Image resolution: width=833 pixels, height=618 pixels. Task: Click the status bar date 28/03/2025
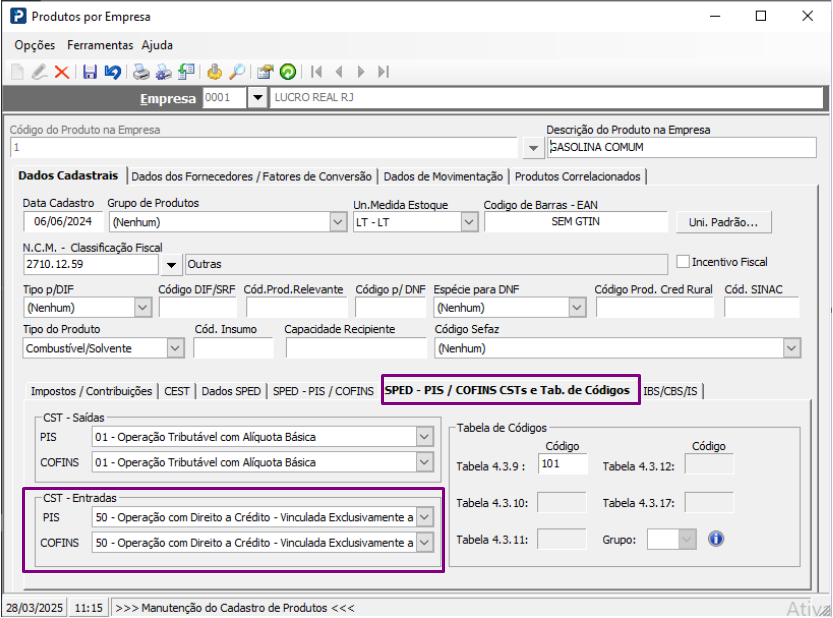(35, 607)
